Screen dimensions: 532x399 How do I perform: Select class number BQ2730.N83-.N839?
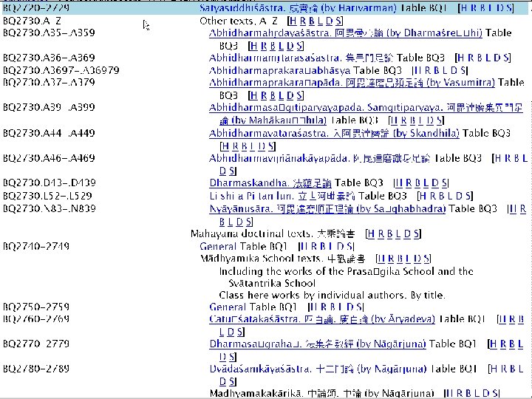tap(50, 208)
